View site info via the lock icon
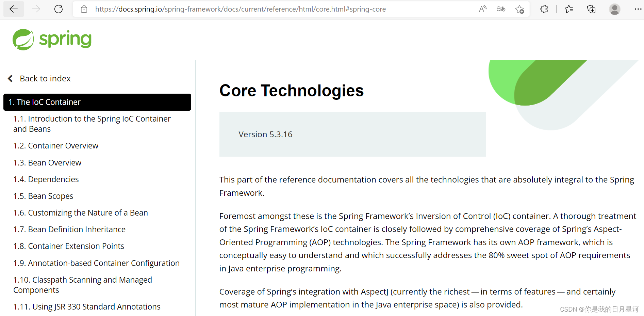 point(84,9)
